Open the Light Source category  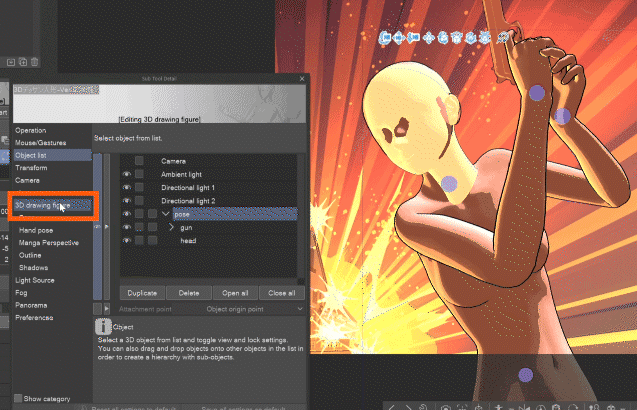tap(35, 280)
